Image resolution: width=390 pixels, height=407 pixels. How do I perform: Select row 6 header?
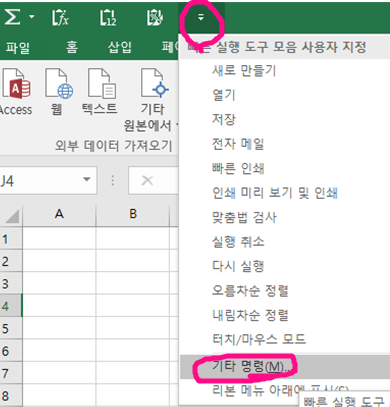click(11, 351)
